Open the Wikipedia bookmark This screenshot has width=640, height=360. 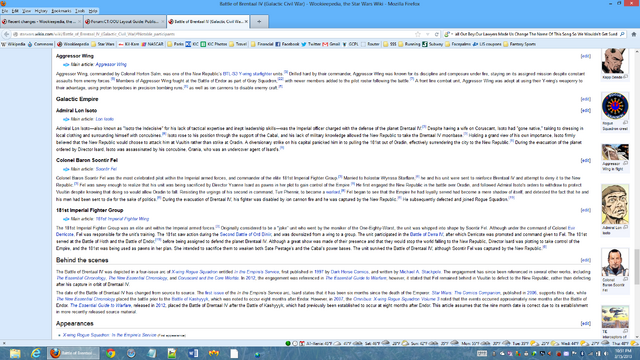pos(13,44)
